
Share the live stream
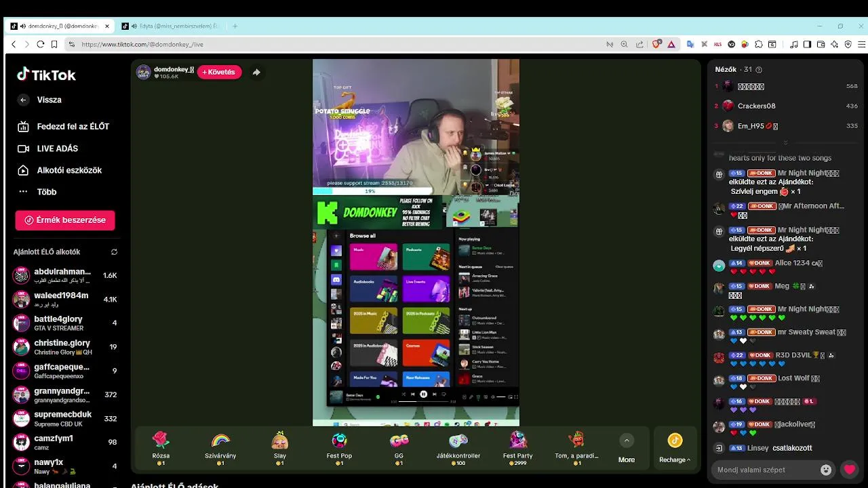[256, 72]
